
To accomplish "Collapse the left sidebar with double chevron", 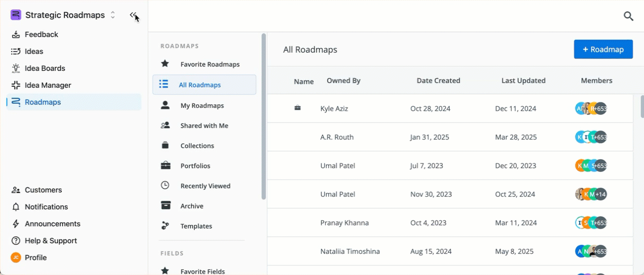I will point(133,15).
